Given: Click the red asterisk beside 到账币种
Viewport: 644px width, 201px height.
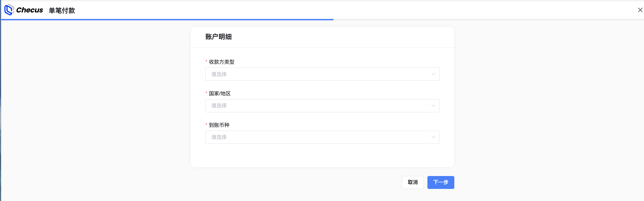Looking at the screenshot, I should coord(206,125).
